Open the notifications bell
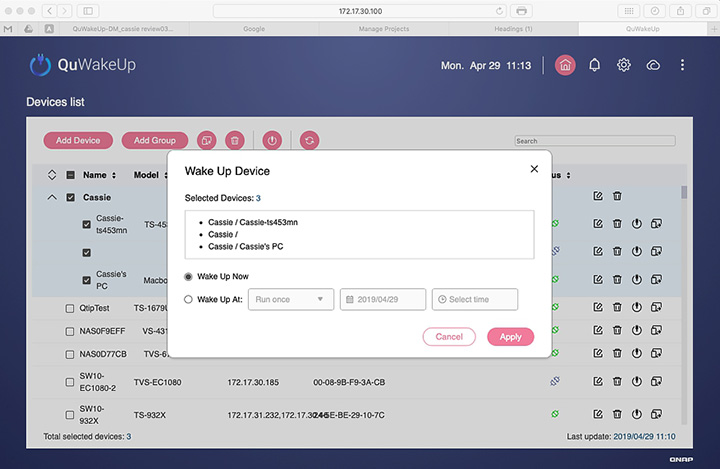720x469 pixels. tap(595, 65)
